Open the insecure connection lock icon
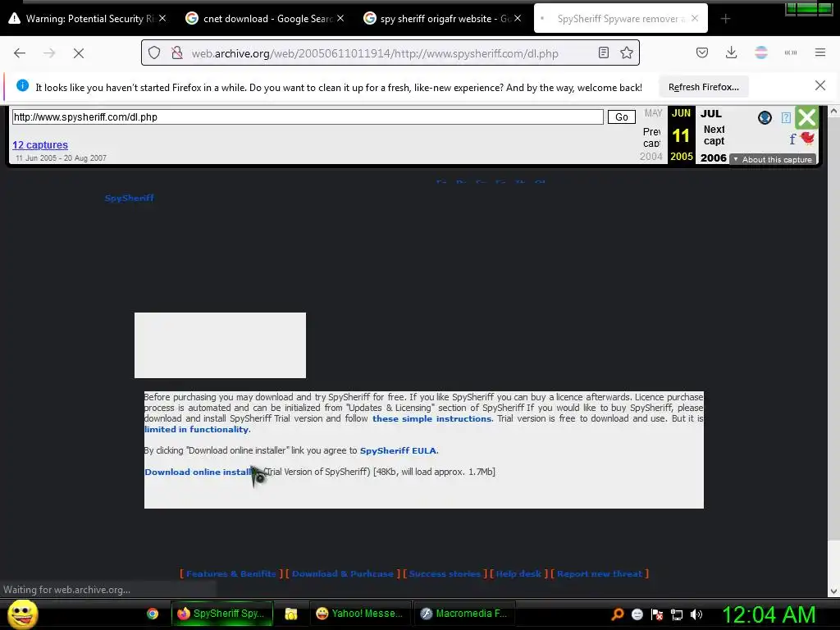This screenshot has width=840, height=630. (x=177, y=53)
